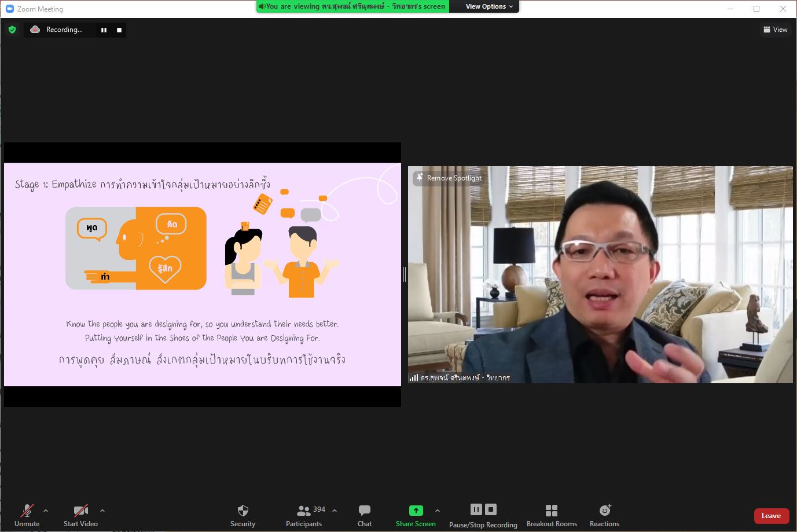Click the participant count 394

(x=319, y=509)
